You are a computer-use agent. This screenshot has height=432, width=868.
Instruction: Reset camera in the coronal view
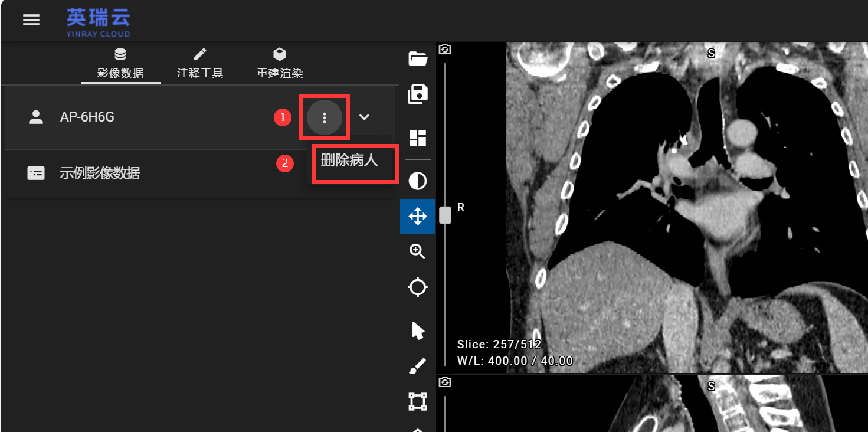pyautogui.click(x=446, y=50)
